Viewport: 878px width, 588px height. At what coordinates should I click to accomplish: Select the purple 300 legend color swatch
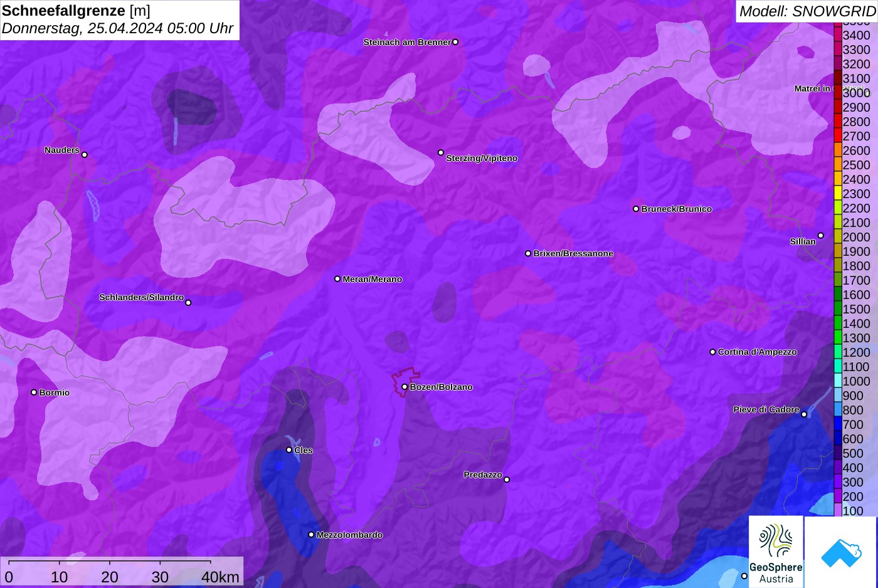tap(837, 481)
